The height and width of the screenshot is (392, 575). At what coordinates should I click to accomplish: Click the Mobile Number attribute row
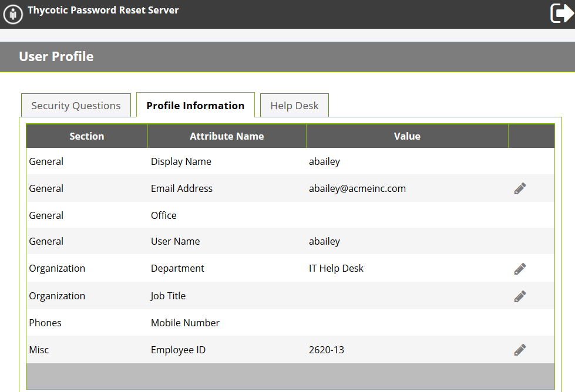pyautogui.click(x=185, y=323)
